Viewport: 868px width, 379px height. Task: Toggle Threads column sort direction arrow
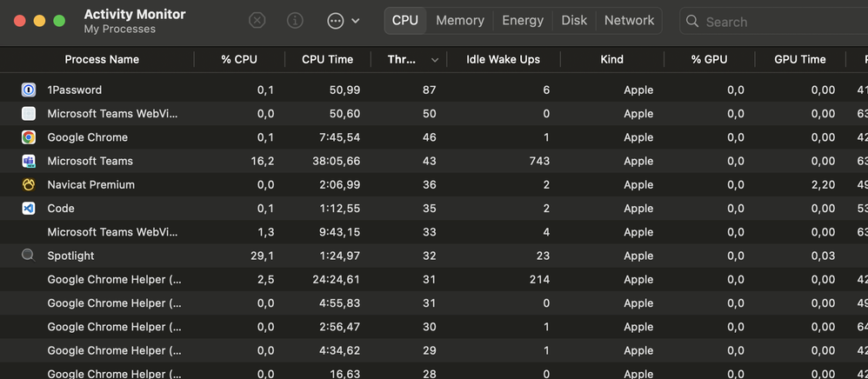coord(435,60)
